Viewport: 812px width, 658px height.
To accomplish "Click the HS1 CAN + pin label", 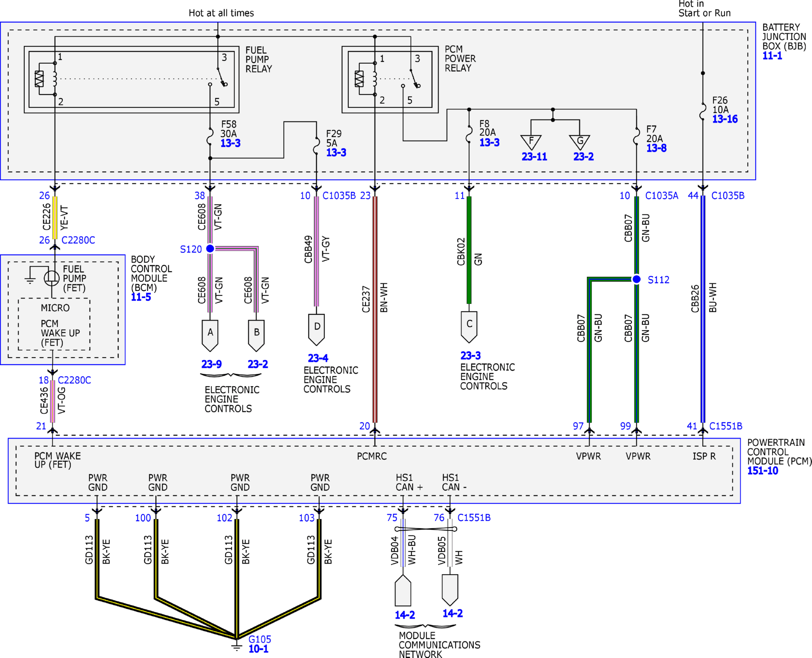I will tap(409, 483).
